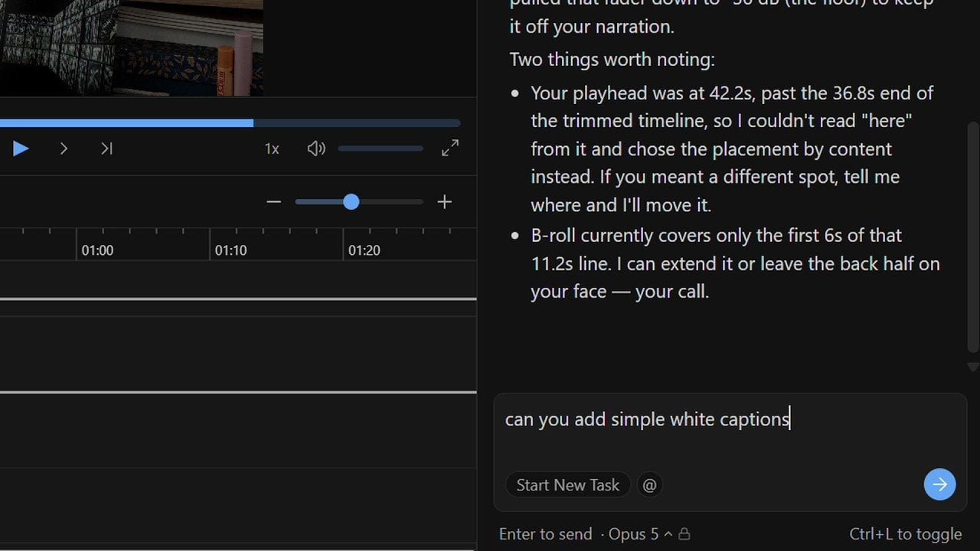The height and width of the screenshot is (551, 980).
Task: Send the message with arrow button
Action: point(939,484)
